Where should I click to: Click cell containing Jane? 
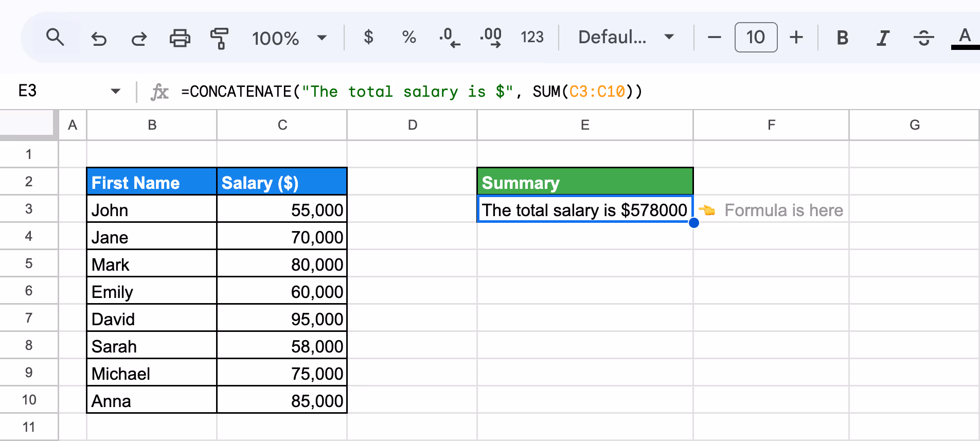(x=152, y=236)
